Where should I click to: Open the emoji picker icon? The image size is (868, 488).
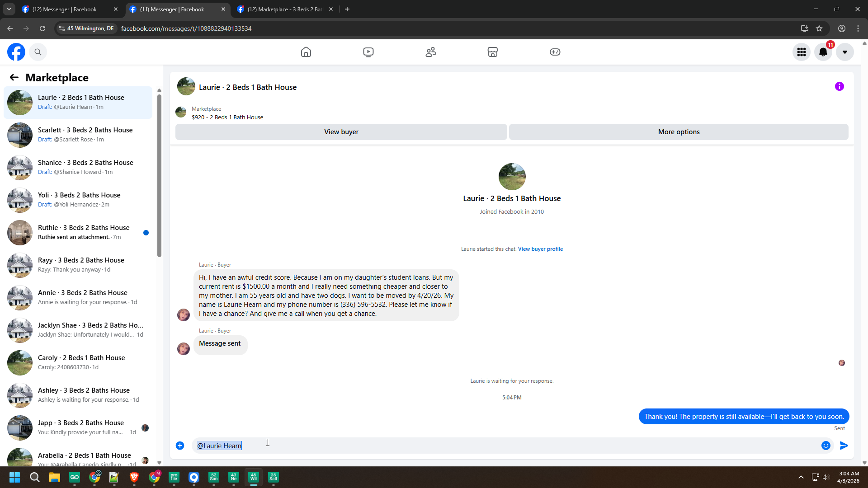(x=826, y=446)
